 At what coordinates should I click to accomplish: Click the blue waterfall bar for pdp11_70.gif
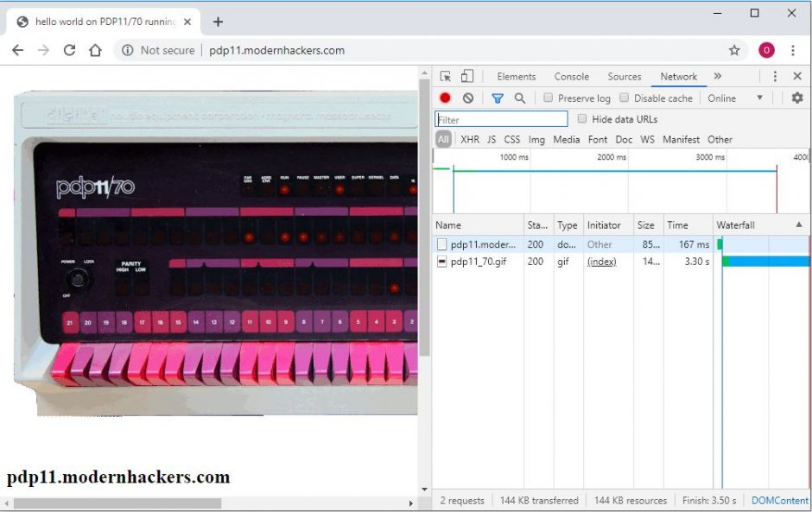pos(769,262)
